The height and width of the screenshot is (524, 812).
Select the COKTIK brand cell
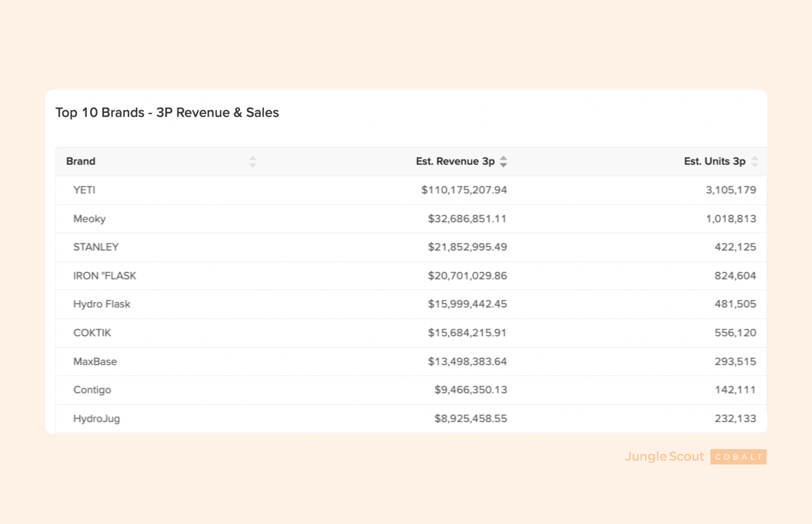pos(92,333)
